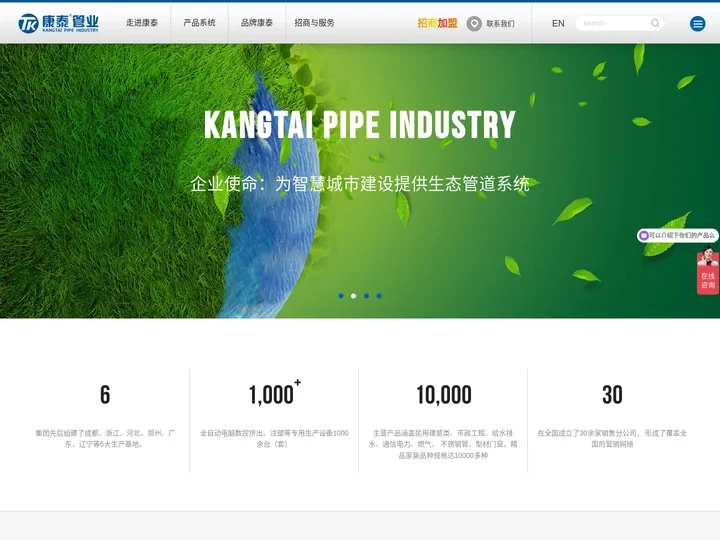Click the Kangtai Pipe Industry logo
The height and width of the screenshot is (540, 720).
tap(58, 23)
